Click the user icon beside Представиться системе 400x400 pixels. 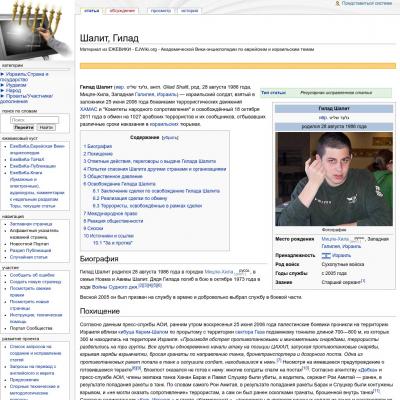coord(337,3)
